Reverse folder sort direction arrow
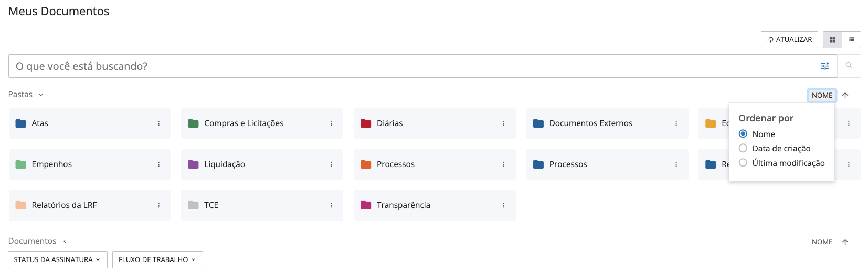The width and height of the screenshot is (868, 270). click(x=845, y=96)
